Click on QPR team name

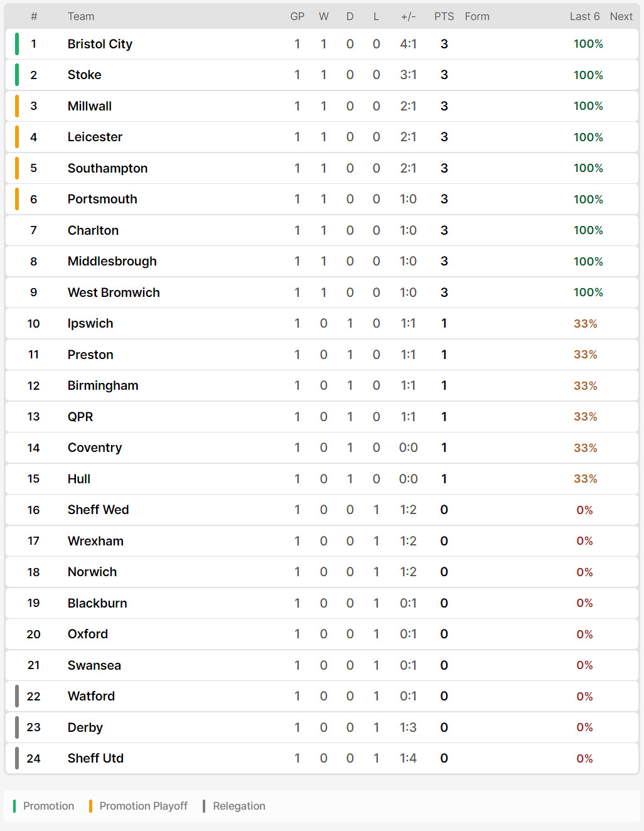[80, 417]
